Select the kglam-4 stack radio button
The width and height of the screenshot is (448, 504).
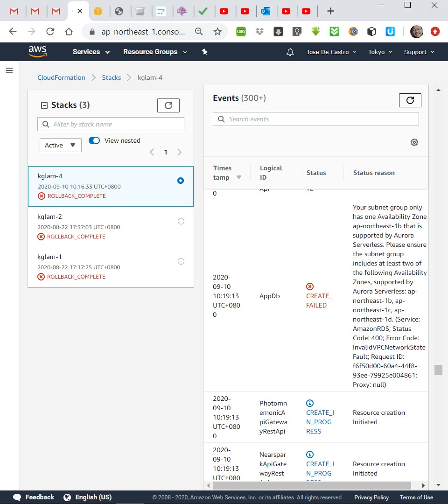click(x=181, y=181)
